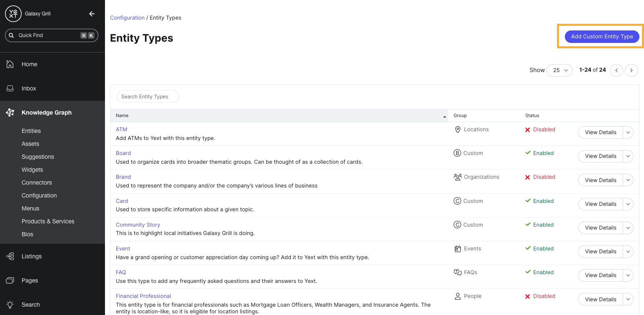The image size is (644, 315).
Task: Click Add Custom Entity Type button
Action: pos(602,36)
